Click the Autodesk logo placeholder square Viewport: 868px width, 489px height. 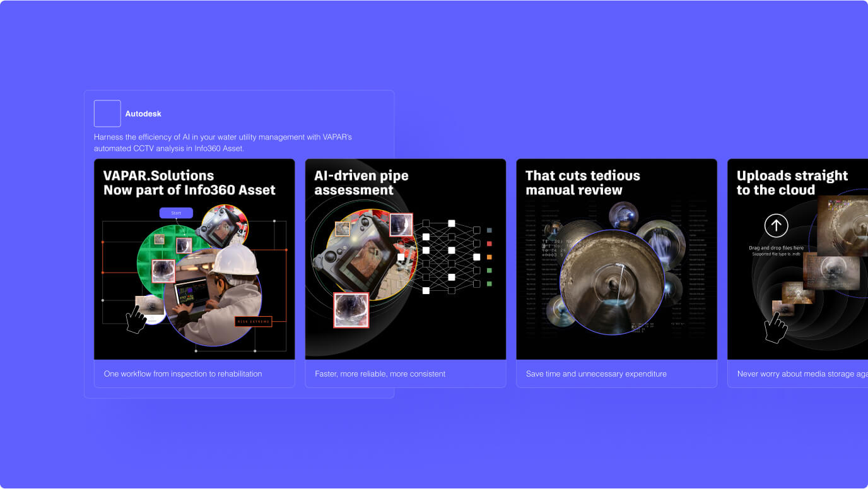(x=107, y=114)
